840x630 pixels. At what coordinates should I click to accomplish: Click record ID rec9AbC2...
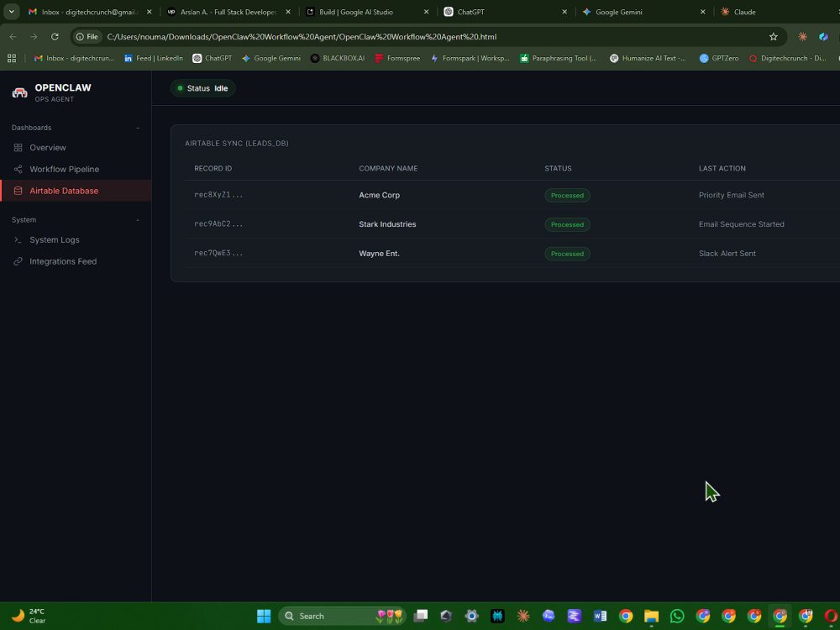pyautogui.click(x=218, y=224)
